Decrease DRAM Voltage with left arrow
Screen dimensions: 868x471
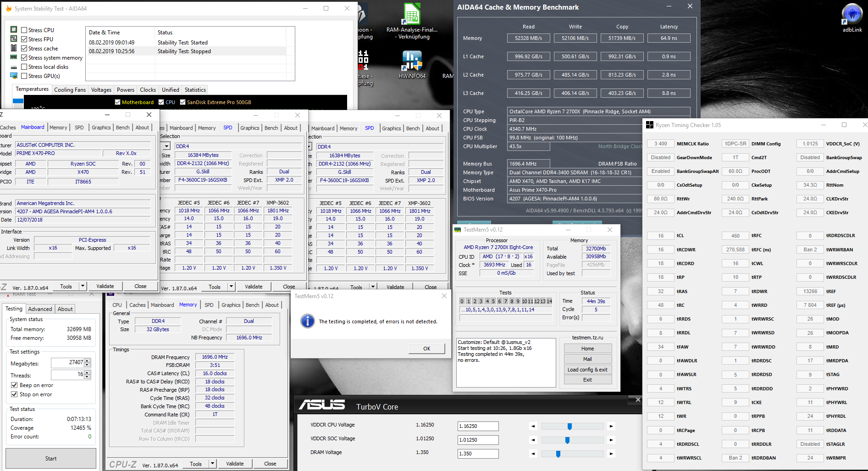[533, 454]
